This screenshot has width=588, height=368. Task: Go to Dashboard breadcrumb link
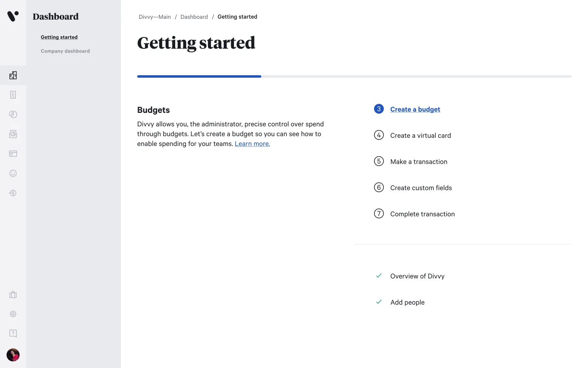click(194, 17)
